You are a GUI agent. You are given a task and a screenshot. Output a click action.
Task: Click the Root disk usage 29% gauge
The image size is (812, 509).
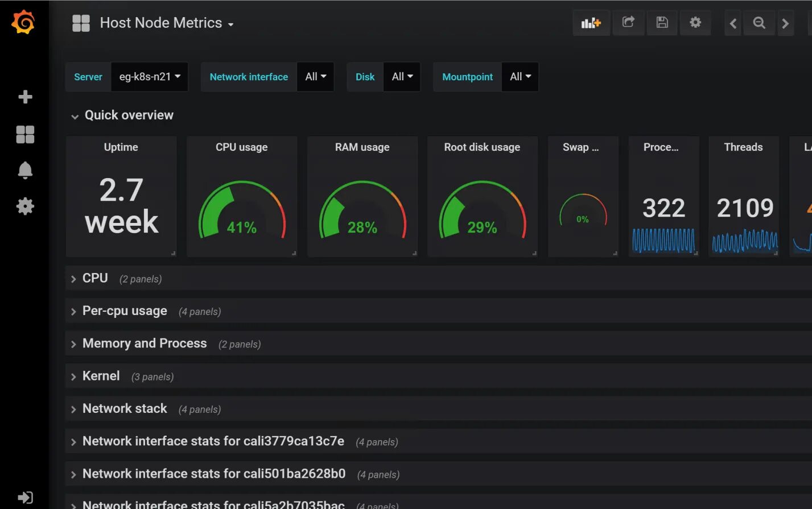click(x=483, y=210)
